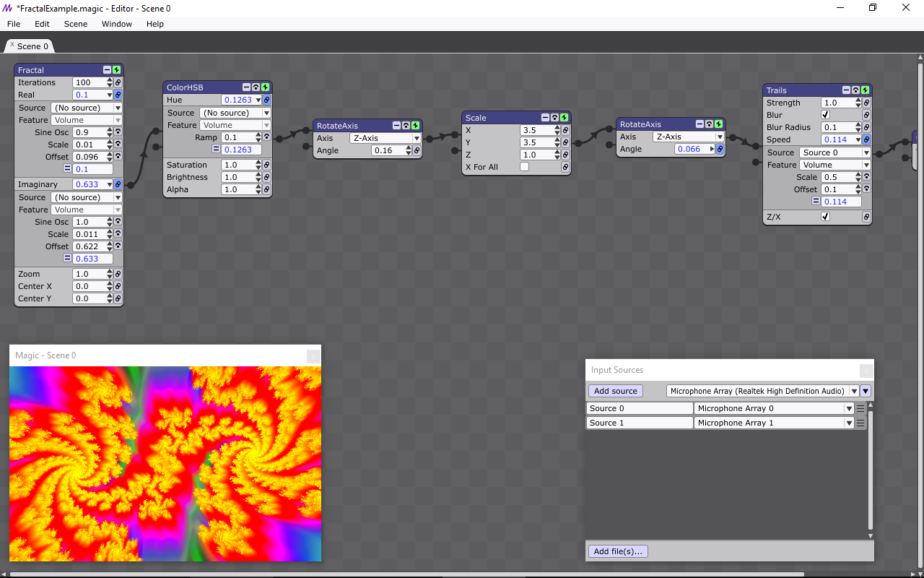
Task: Click the Add source button
Action: [616, 391]
